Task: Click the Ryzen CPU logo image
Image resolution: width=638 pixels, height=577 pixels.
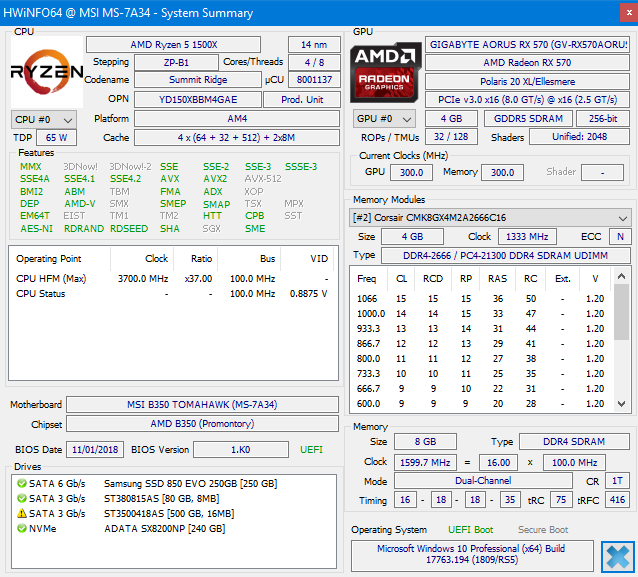Action: tap(47, 72)
